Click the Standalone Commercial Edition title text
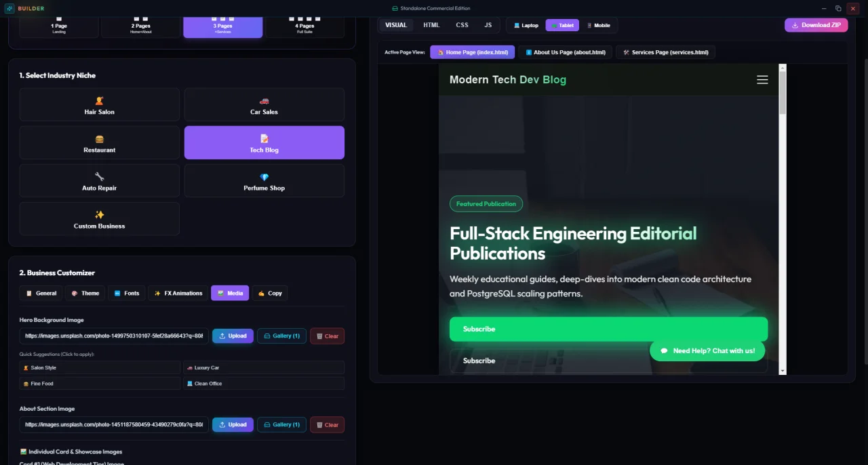868x465 pixels. click(435, 8)
